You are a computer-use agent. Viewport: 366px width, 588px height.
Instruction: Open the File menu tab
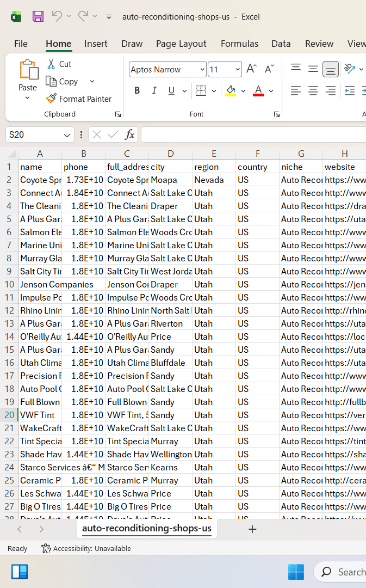coord(21,44)
